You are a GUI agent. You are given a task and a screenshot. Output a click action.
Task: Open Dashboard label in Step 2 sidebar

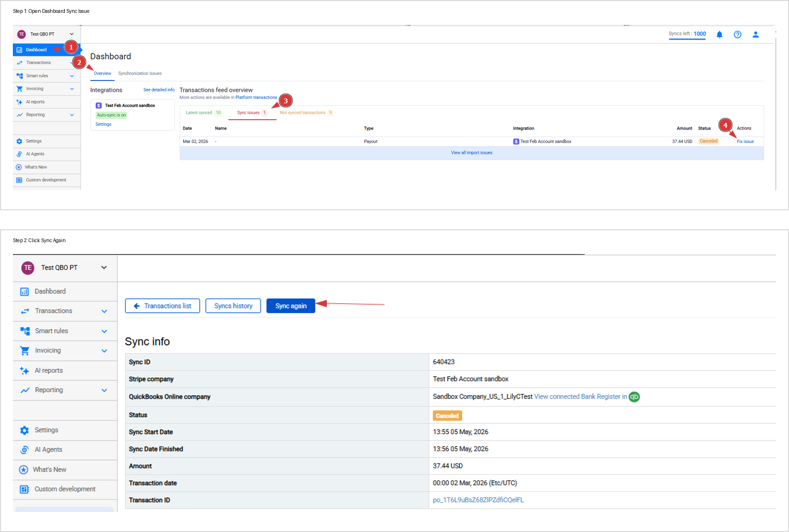(50, 291)
